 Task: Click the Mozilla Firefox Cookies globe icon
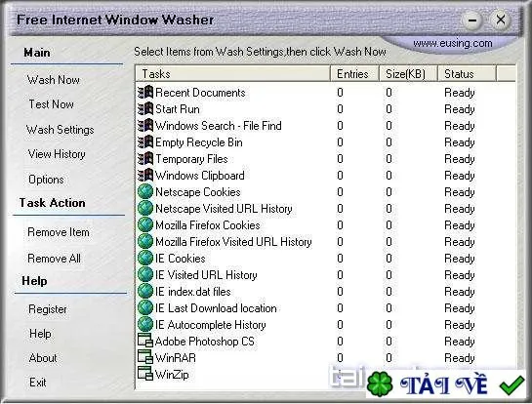point(145,224)
